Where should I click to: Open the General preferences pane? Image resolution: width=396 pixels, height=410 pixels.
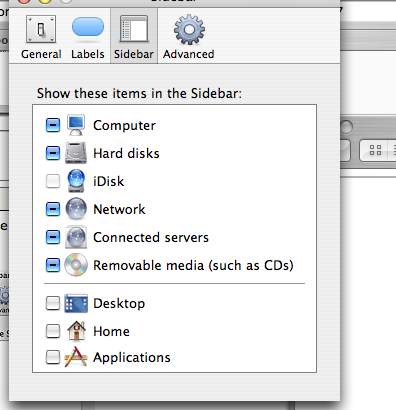[x=41, y=37]
